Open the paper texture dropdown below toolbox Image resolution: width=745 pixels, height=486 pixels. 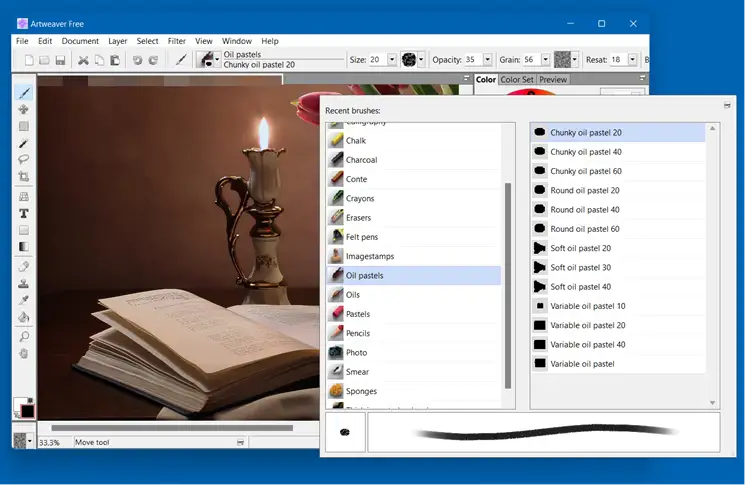click(x=29, y=441)
